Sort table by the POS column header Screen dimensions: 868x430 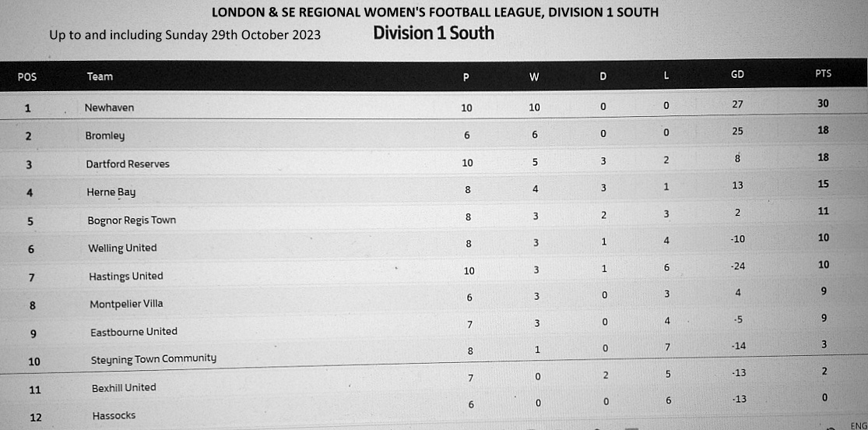point(27,76)
